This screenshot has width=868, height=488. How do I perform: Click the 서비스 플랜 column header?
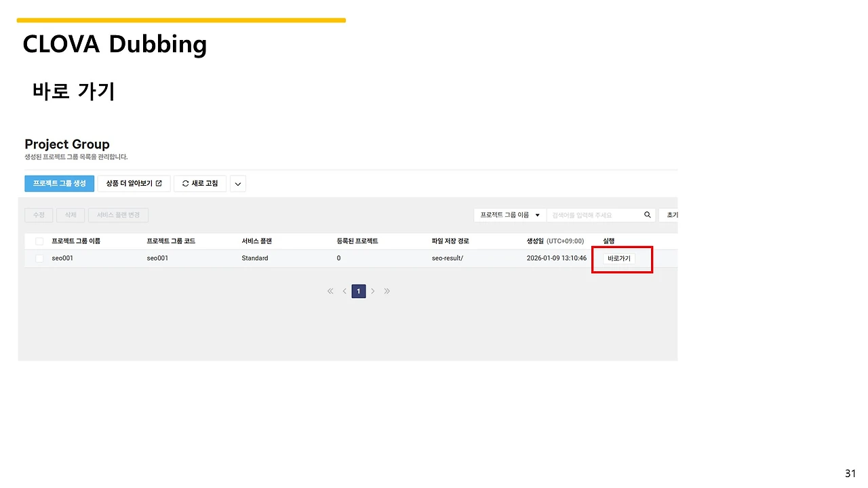[x=256, y=241]
